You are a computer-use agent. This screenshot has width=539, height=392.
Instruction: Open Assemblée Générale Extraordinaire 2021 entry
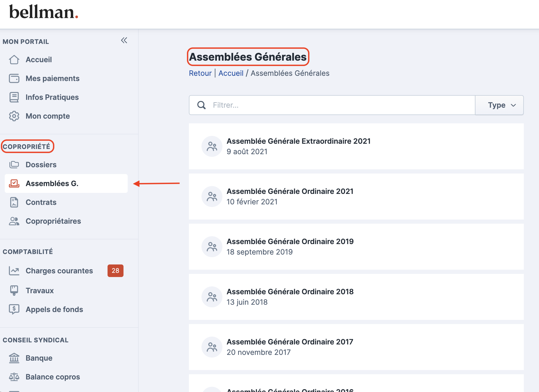(298, 146)
